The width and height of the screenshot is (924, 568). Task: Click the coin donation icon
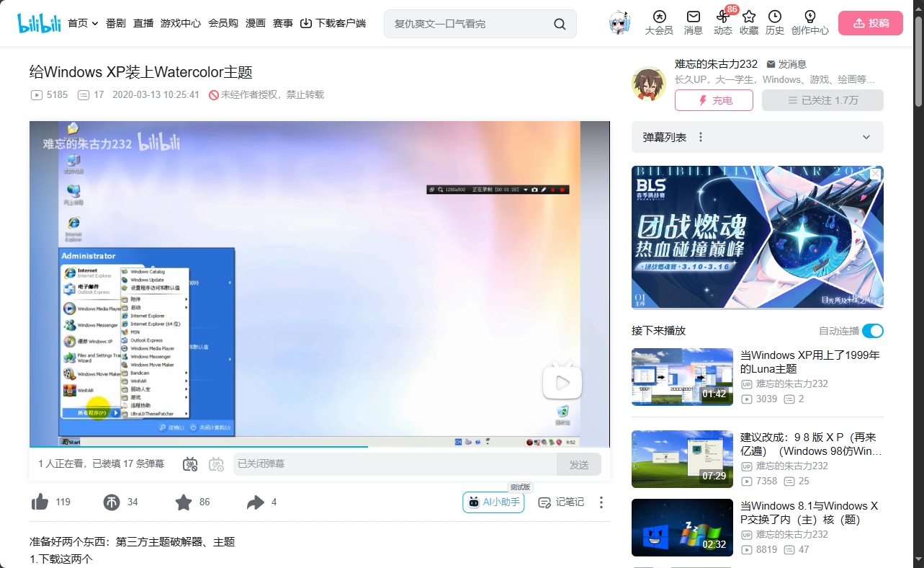(x=112, y=502)
